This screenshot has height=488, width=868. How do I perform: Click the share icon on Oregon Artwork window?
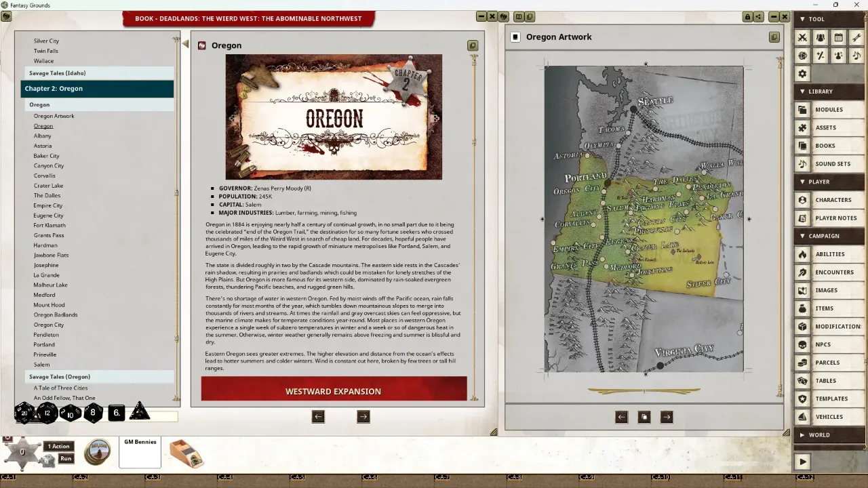click(758, 17)
